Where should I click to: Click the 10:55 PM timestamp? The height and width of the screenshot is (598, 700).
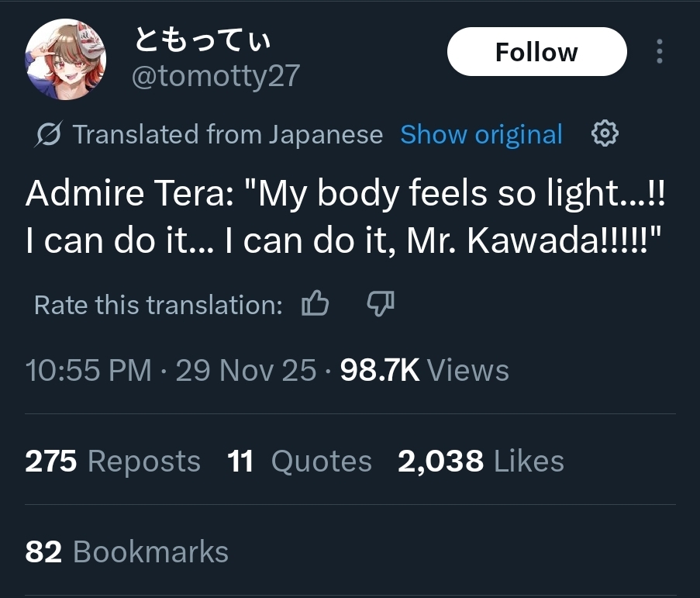pos(88,370)
